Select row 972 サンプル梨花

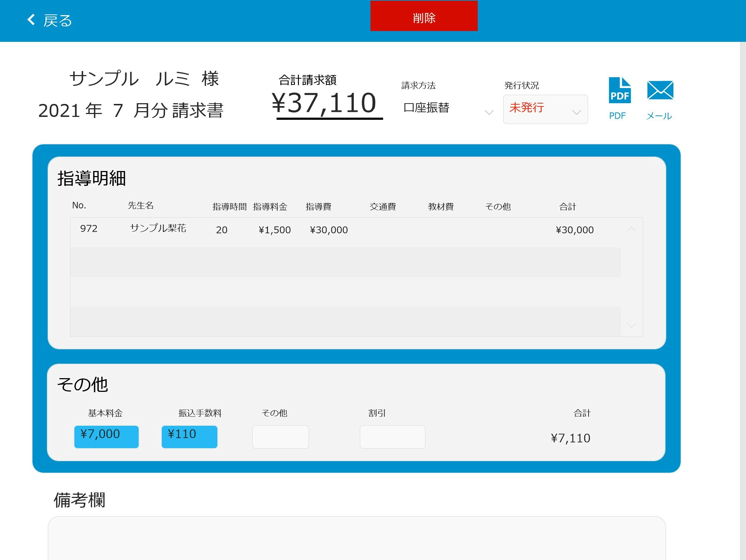[x=158, y=229]
